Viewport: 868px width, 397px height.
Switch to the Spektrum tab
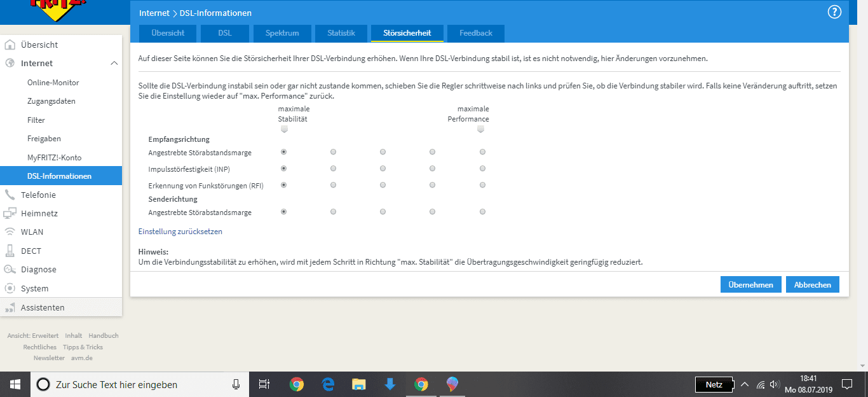pyautogui.click(x=282, y=33)
